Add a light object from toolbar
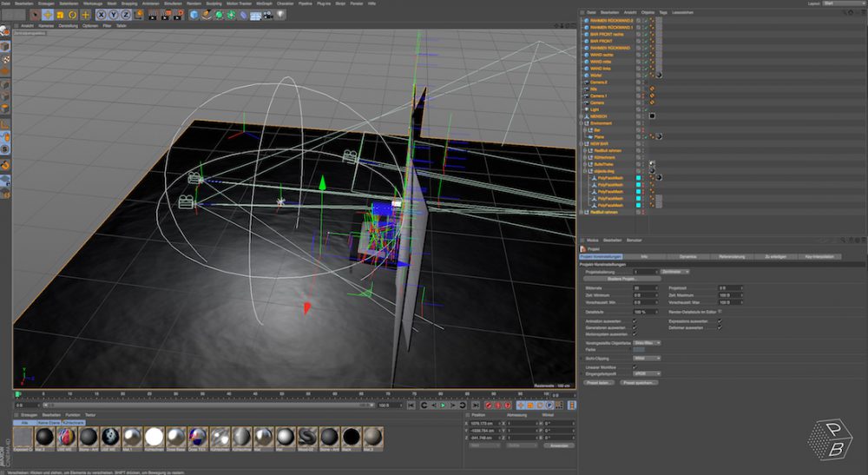The width and height of the screenshot is (868, 475). coord(280,15)
